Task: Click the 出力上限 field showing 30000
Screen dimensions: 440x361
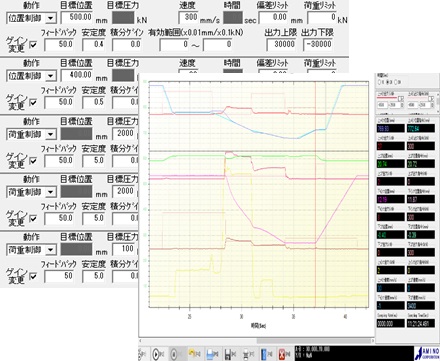Action: coord(281,45)
